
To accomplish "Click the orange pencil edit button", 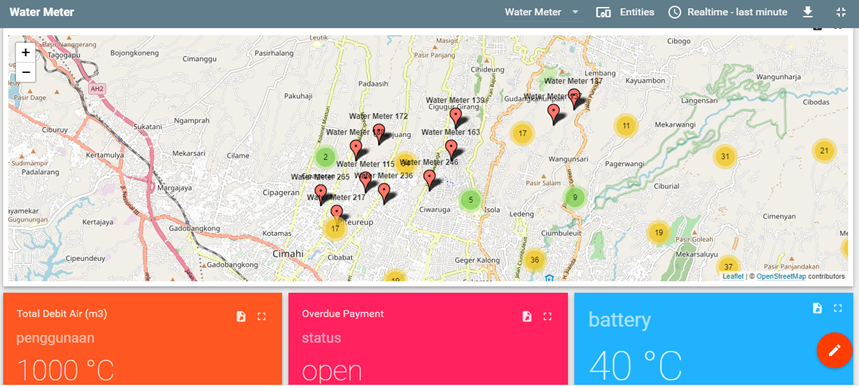I will pyautogui.click(x=834, y=350).
